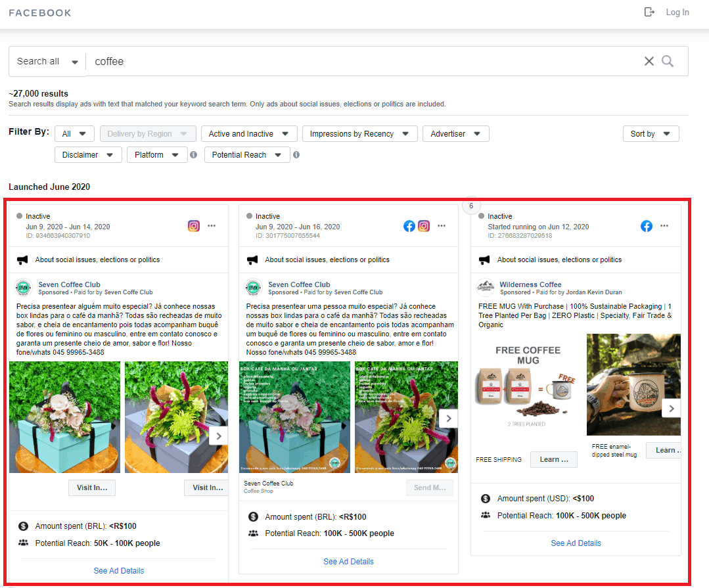Click Facebook icon on Wilderness Coffee ad
The height and width of the screenshot is (588, 709).
647,226
